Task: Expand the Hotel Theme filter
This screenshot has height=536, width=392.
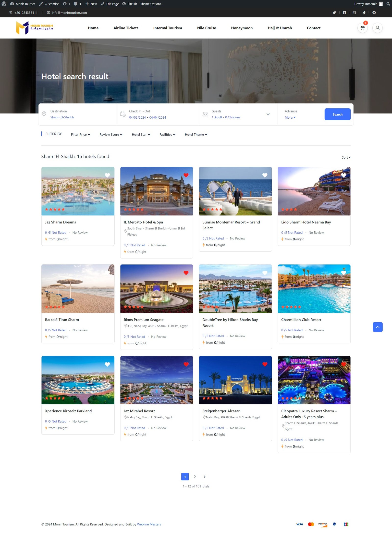Action: (x=196, y=135)
